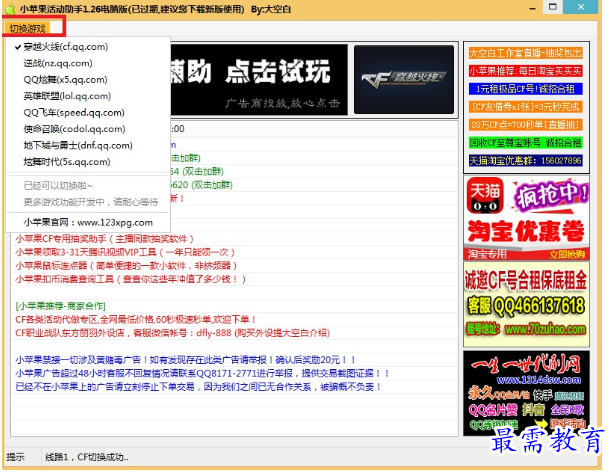
Task: Open the 淘宝优惠卷 advertisement banner
Action: click(x=526, y=218)
